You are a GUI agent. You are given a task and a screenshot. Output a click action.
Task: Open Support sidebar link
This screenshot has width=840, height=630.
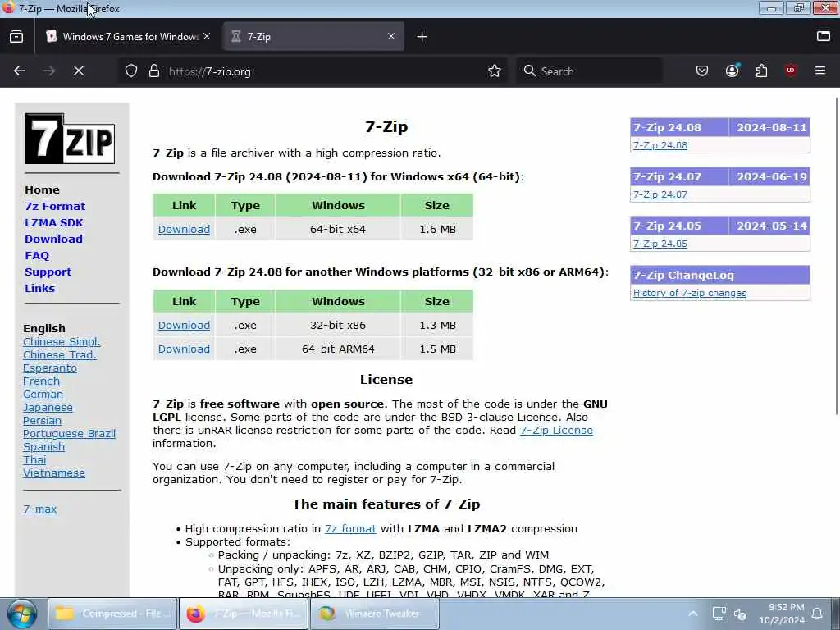tap(48, 272)
